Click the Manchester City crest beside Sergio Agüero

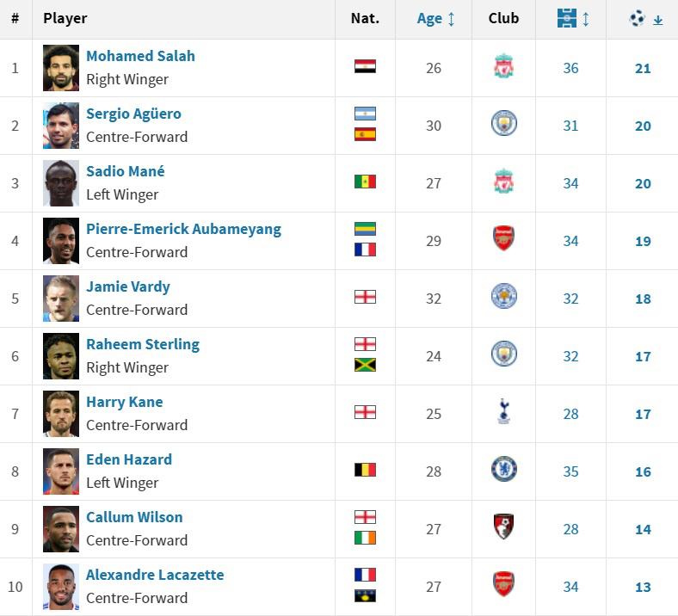pyautogui.click(x=503, y=125)
